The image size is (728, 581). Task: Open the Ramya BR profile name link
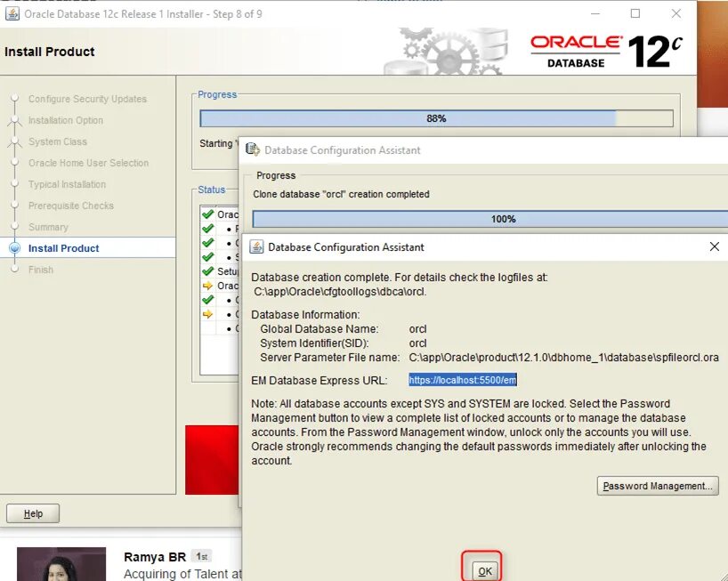coord(155,557)
